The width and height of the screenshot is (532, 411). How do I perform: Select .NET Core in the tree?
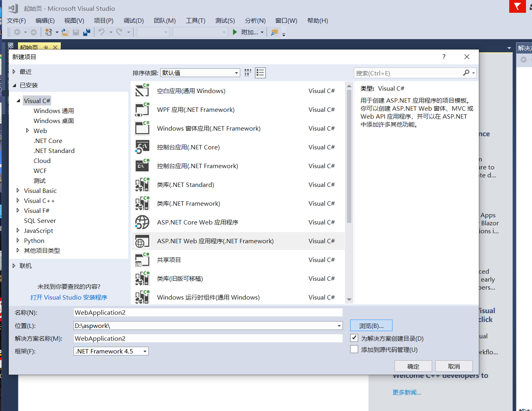click(x=48, y=141)
